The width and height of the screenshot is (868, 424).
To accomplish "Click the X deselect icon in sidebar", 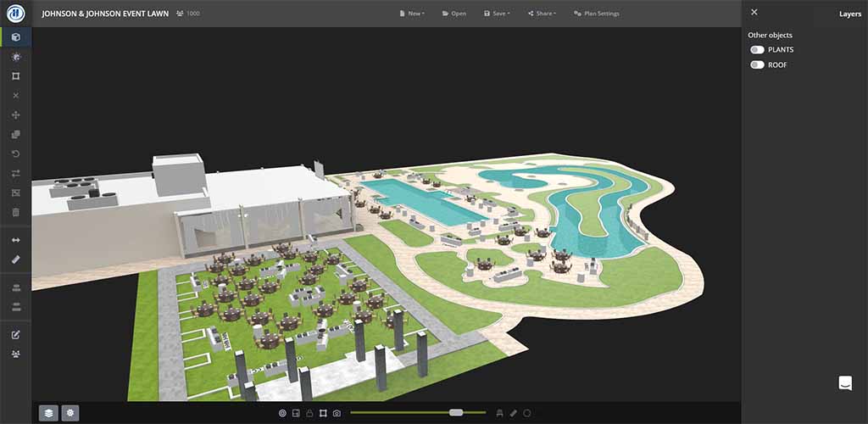I will click(x=15, y=96).
